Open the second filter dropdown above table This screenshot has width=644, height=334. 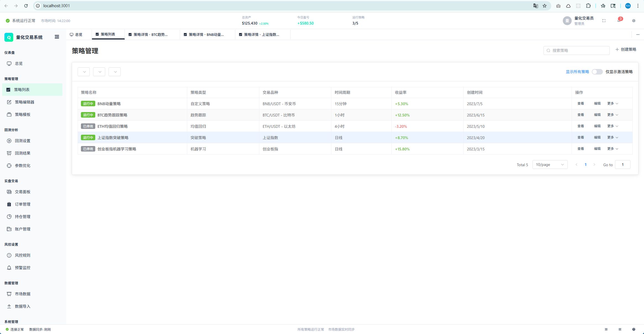click(x=99, y=72)
